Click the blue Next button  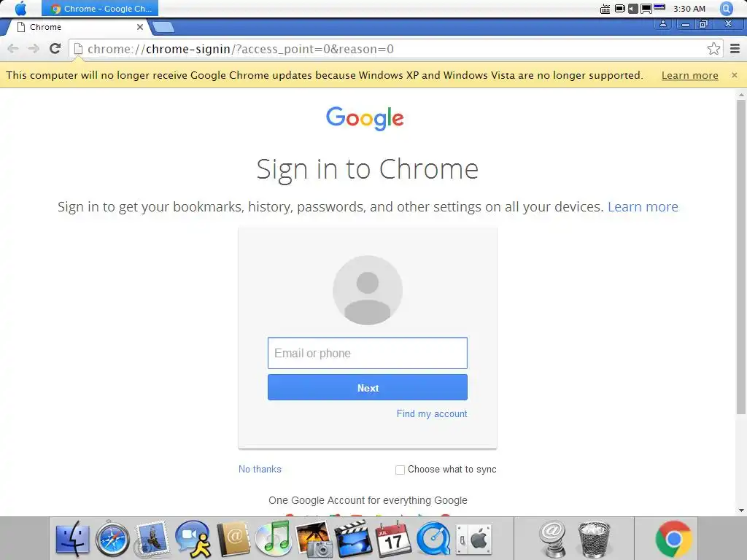368,388
